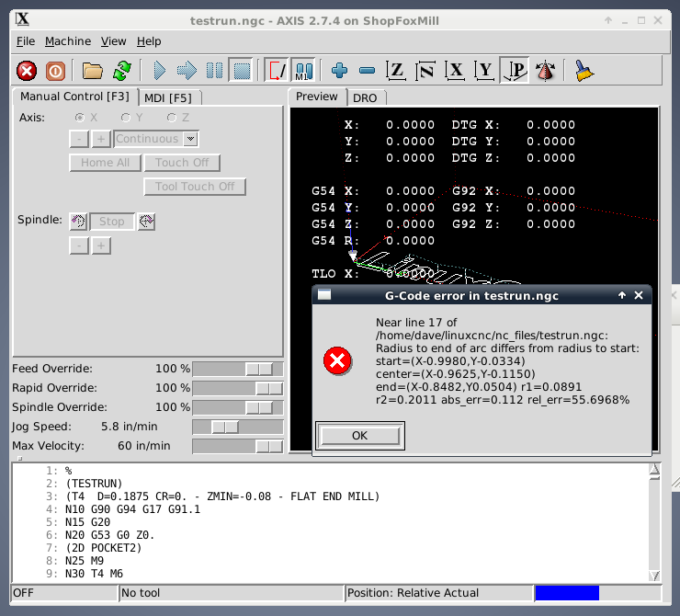Close the G-Code error dialog
The image size is (680, 616).
639,295
